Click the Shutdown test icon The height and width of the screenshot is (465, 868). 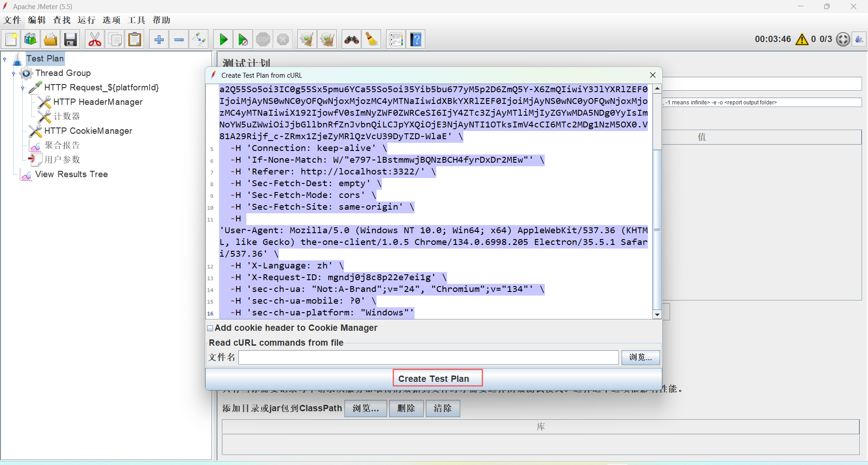(283, 39)
